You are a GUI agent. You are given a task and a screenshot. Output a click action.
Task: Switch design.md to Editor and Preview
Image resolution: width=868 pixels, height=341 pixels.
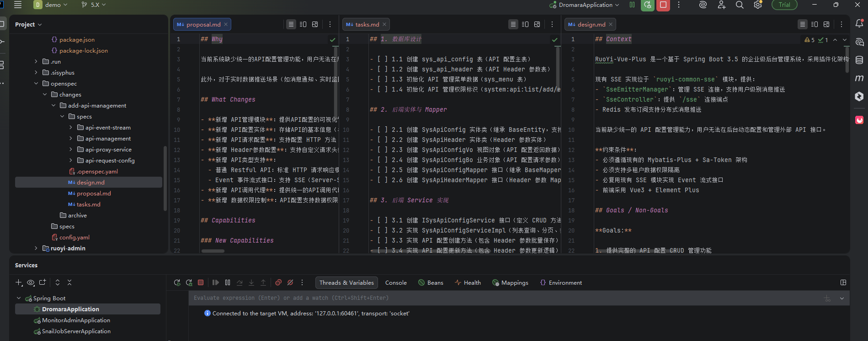click(x=815, y=24)
